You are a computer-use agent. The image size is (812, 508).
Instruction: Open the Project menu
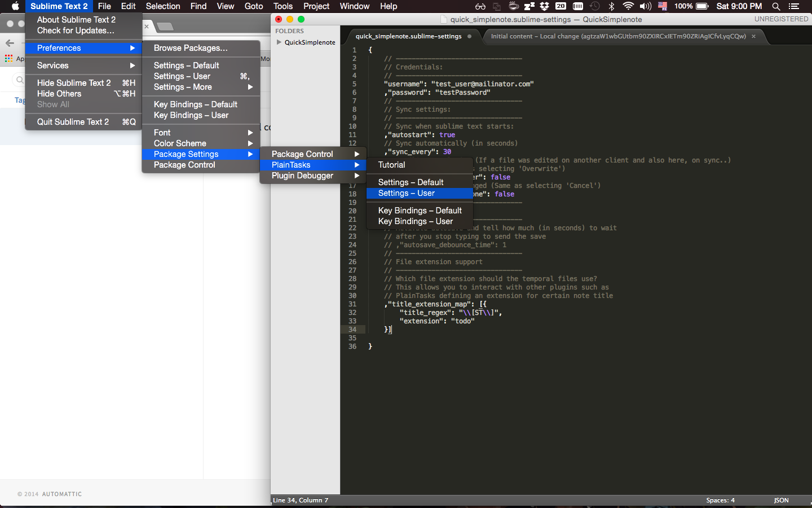click(316, 6)
